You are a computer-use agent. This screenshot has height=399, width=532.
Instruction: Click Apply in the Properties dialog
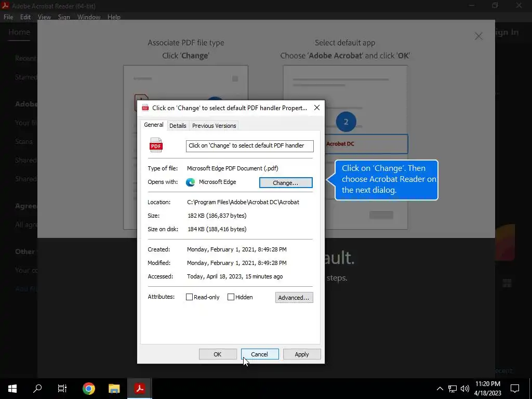(x=302, y=354)
